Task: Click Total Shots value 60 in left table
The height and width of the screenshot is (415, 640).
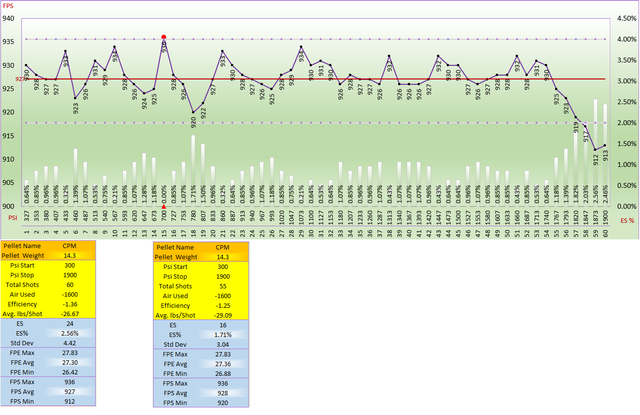Action: 70,285
